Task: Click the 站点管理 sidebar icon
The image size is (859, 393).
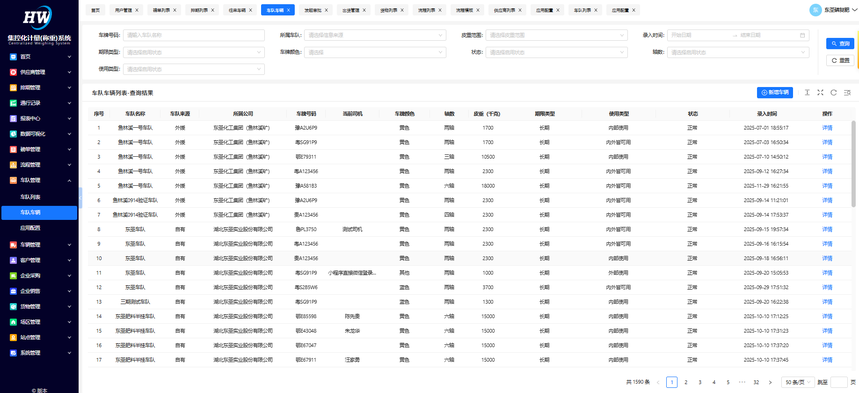Action: tap(13, 337)
